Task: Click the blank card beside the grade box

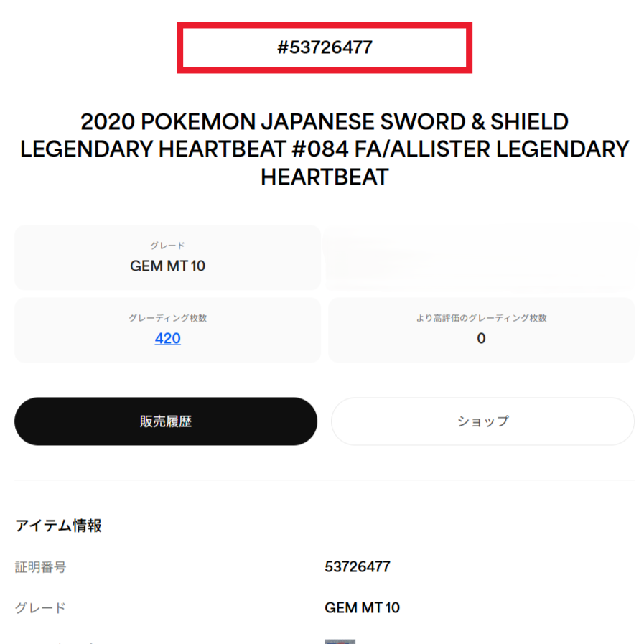Action: click(481, 258)
